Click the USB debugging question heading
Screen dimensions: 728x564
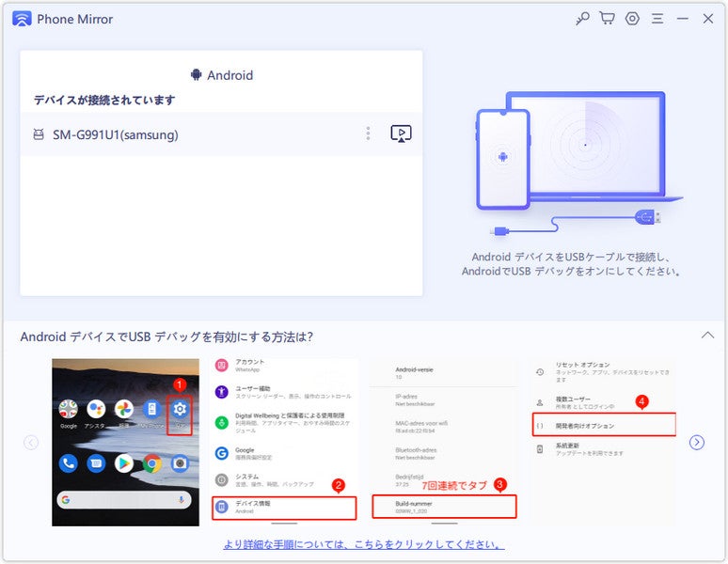click(x=166, y=337)
